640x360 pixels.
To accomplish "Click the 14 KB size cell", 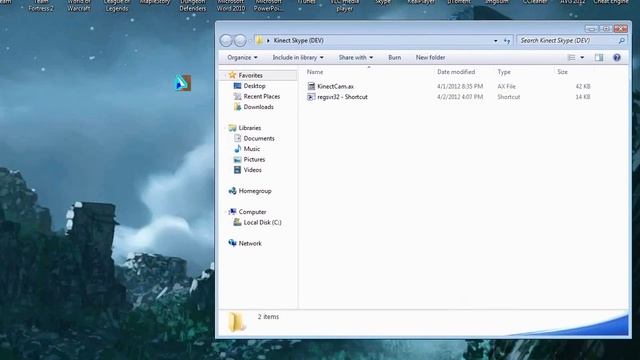I will 583,97.
